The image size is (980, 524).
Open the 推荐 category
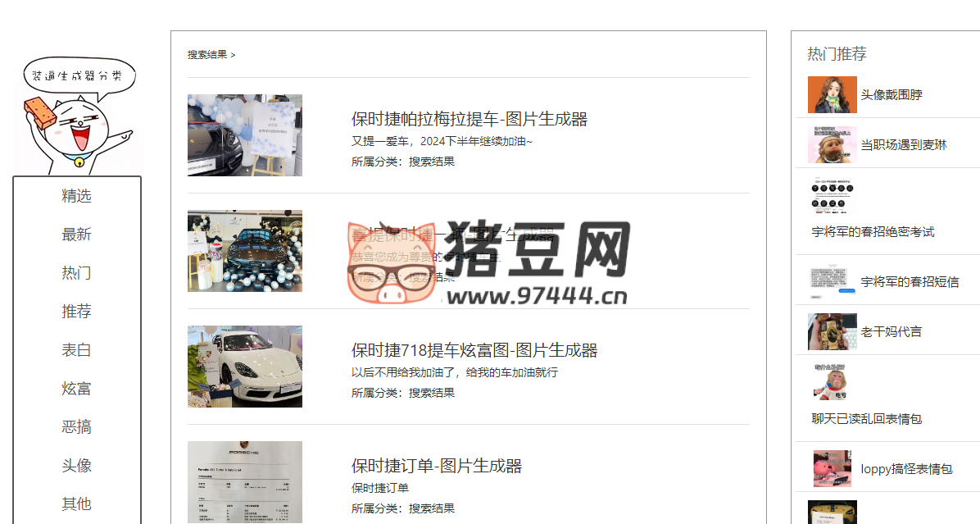[76, 312]
